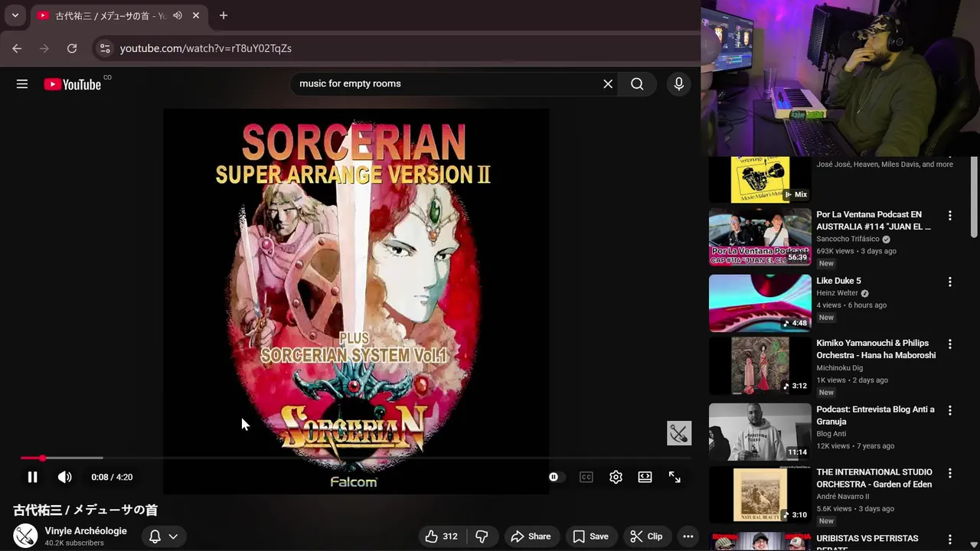
Task: Open notification bell preferences dropdown
Action: point(164,536)
